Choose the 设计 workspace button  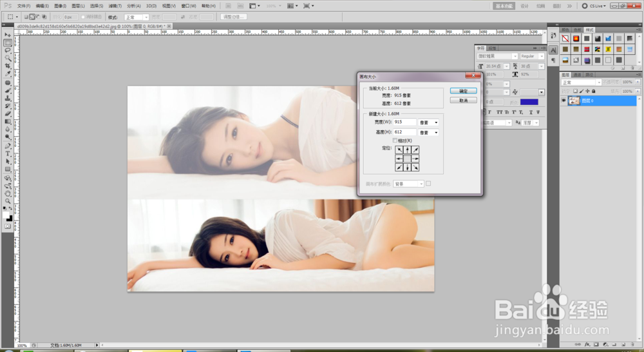524,6
